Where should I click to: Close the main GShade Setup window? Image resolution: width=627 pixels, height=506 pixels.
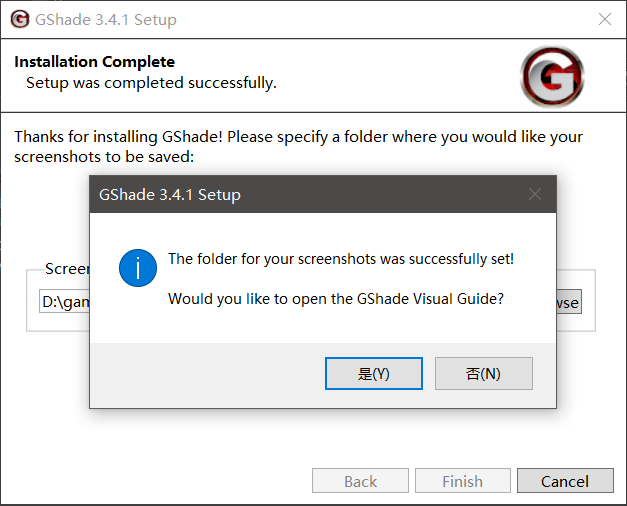pyautogui.click(x=605, y=19)
